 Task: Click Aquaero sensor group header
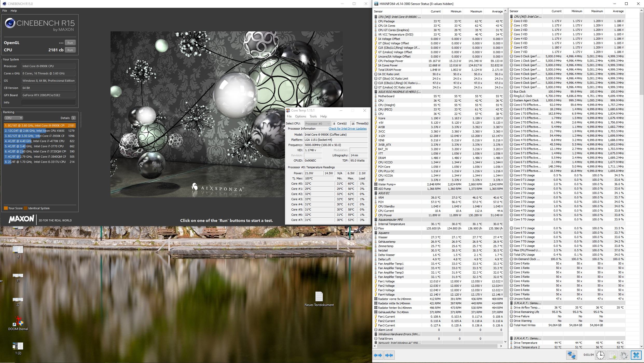383,233
